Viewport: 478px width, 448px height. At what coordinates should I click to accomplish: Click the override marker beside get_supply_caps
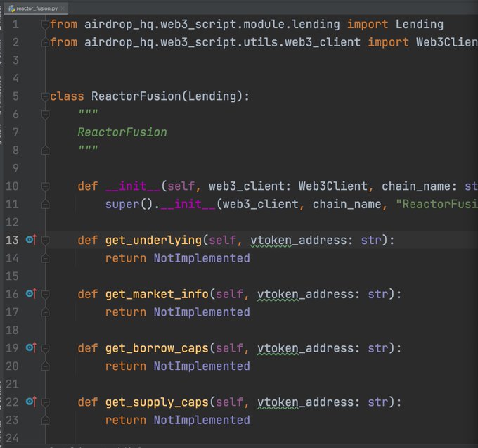pyautogui.click(x=31, y=402)
